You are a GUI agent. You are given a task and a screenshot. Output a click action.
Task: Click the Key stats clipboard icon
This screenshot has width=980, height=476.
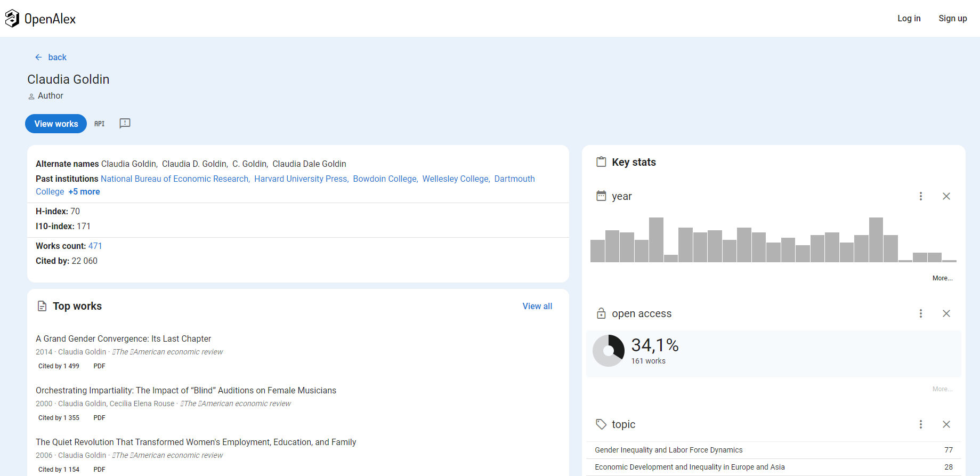pos(601,162)
